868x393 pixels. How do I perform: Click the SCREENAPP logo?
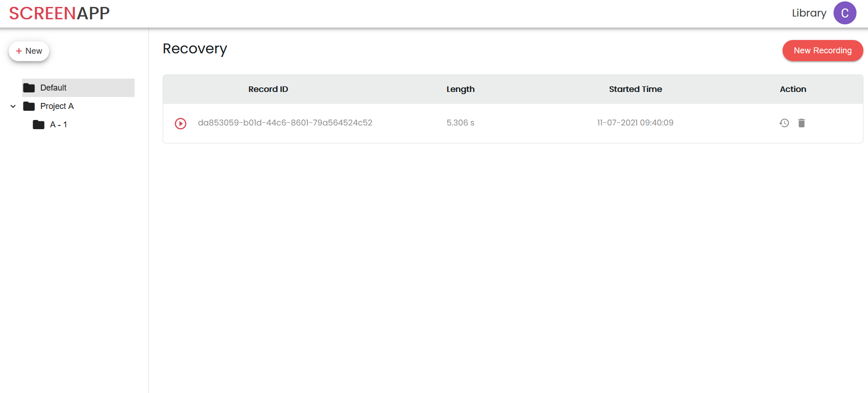tap(59, 13)
